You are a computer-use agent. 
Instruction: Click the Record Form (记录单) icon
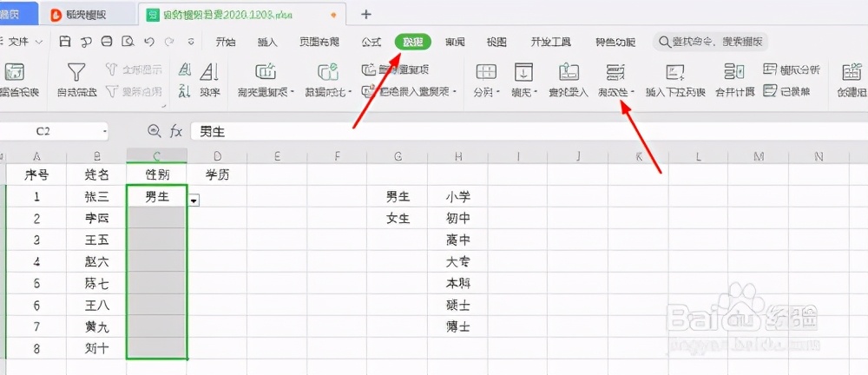(x=770, y=90)
